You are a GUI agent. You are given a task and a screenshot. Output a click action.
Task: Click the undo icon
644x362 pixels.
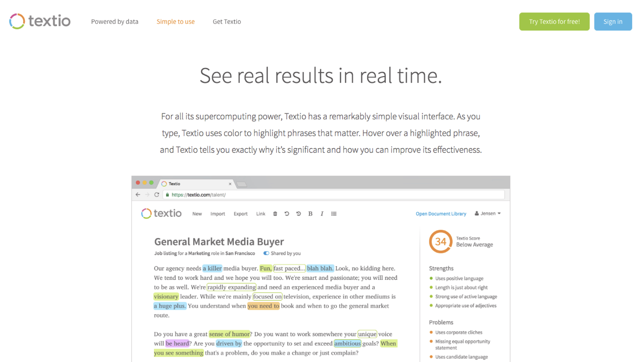tap(287, 214)
